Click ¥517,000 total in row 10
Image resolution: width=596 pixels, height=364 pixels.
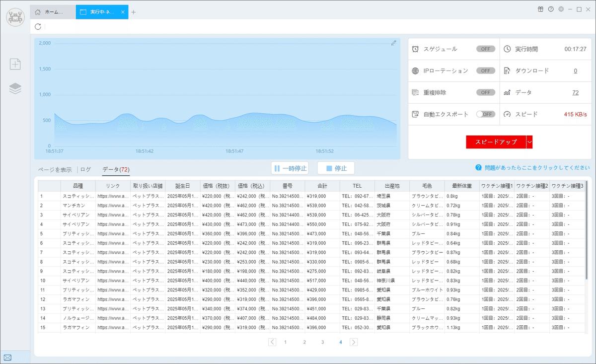click(x=316, y=281)
